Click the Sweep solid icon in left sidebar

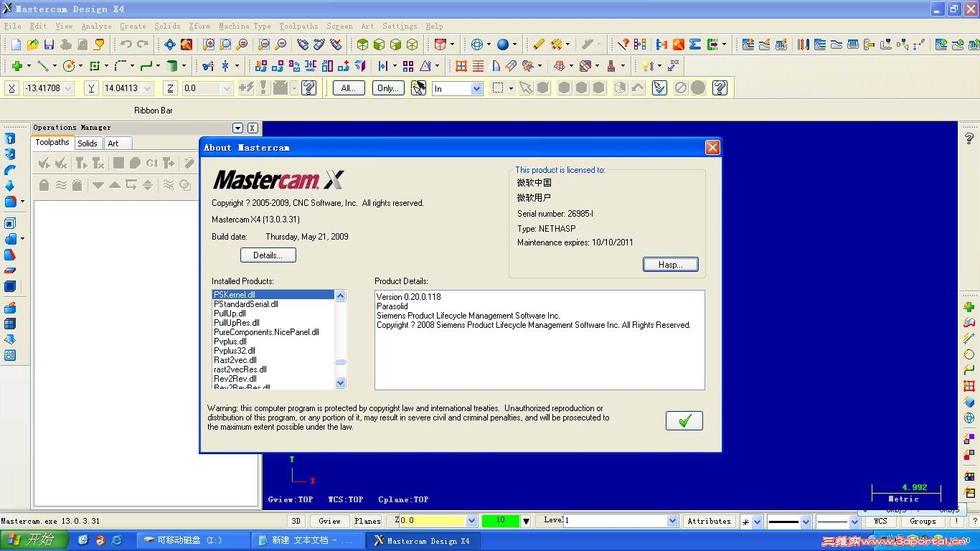pos(10,170)
